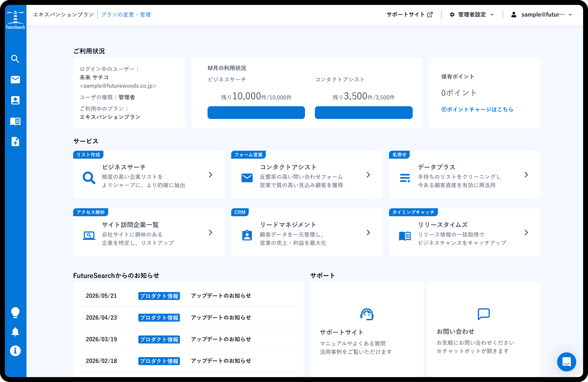Open the プランの変更・管理 link
Viewport: 588px width, 382px height.
[x=126, y=14]
